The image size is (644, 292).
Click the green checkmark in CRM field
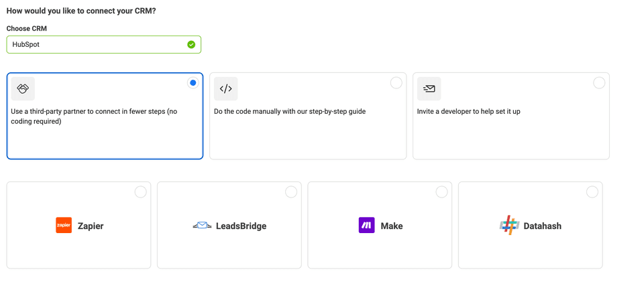pos(191,45)
